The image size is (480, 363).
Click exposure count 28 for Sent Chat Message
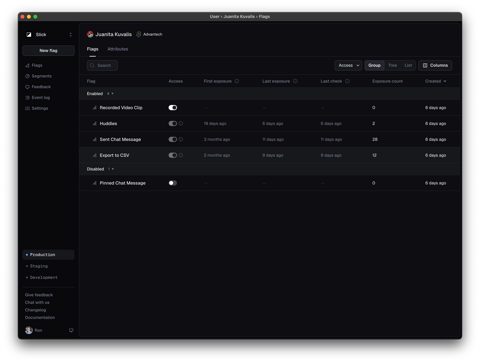375,140
